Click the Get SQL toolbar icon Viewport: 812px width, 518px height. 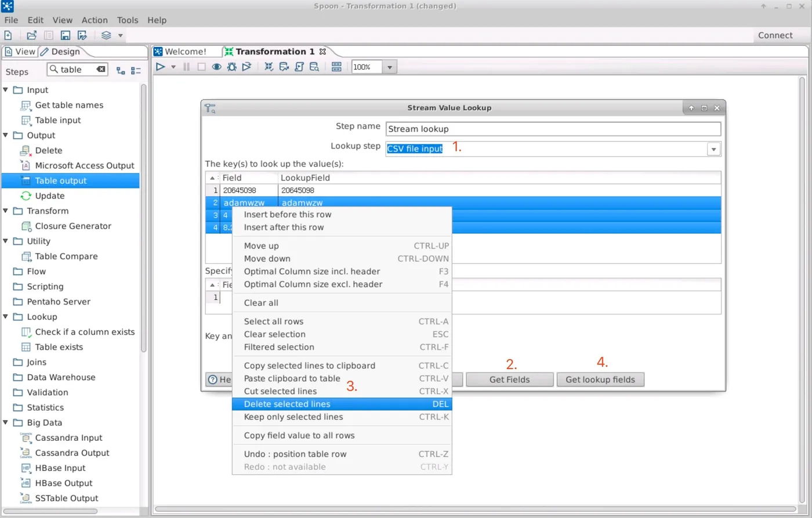pos(299,67)
